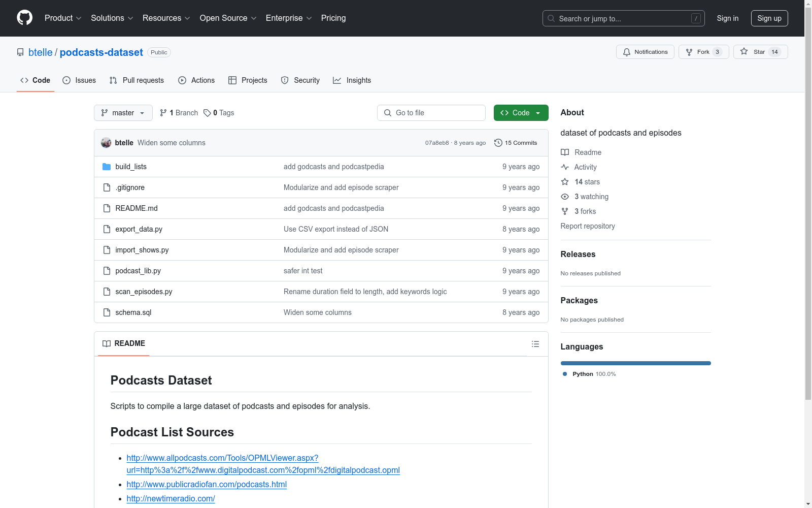Click the GitHub logo icon
This screenshot has height=508, width=812.
click(24, 18)
